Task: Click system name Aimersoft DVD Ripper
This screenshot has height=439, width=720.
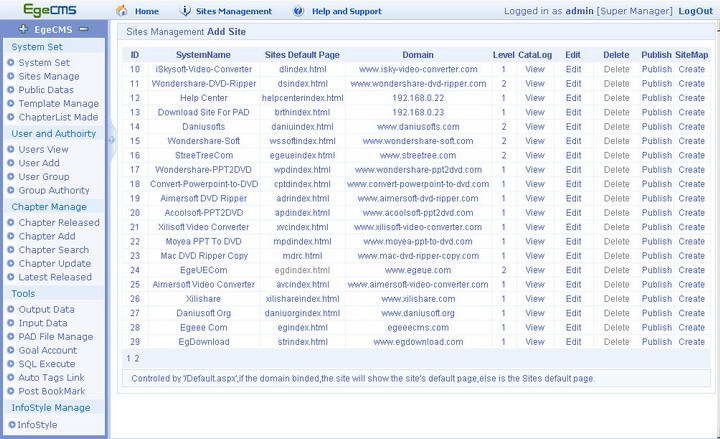Action: 203,198
